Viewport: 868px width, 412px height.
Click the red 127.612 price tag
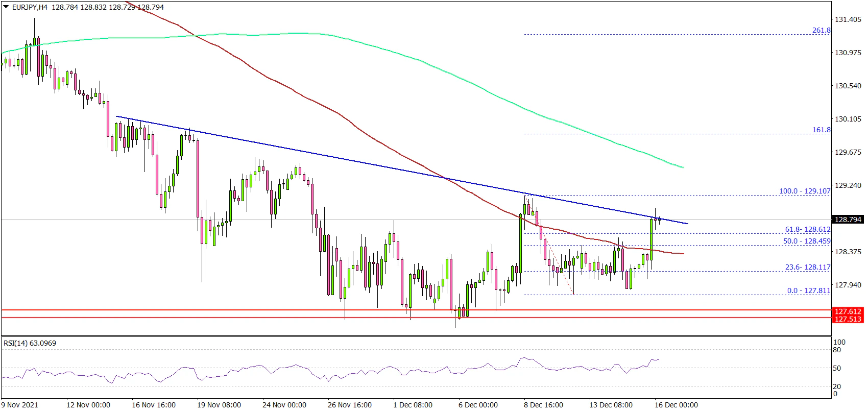848,311
